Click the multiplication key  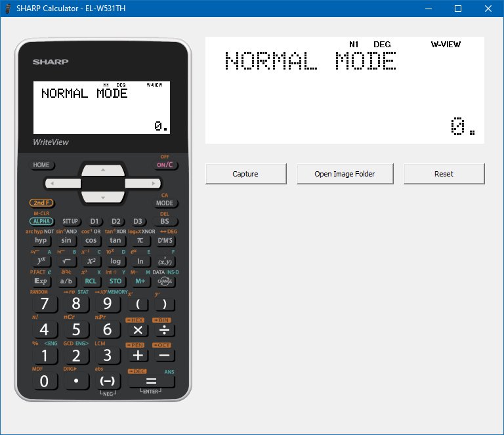[137, 329]
